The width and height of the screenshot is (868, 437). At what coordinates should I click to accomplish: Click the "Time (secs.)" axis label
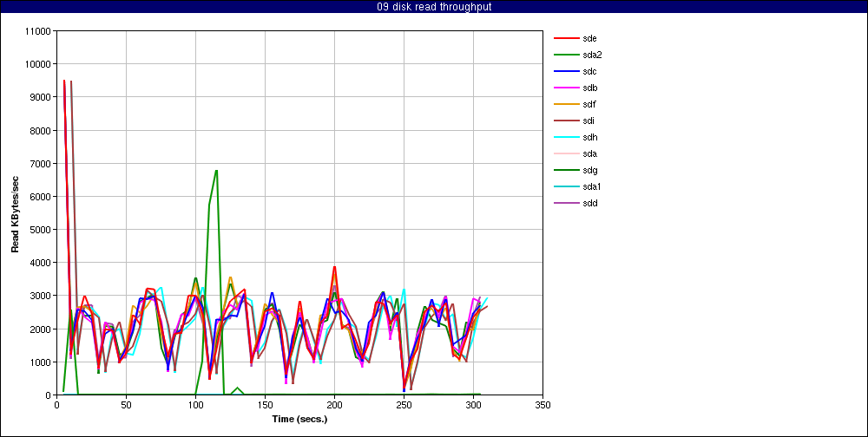click(x=299, y=419)
